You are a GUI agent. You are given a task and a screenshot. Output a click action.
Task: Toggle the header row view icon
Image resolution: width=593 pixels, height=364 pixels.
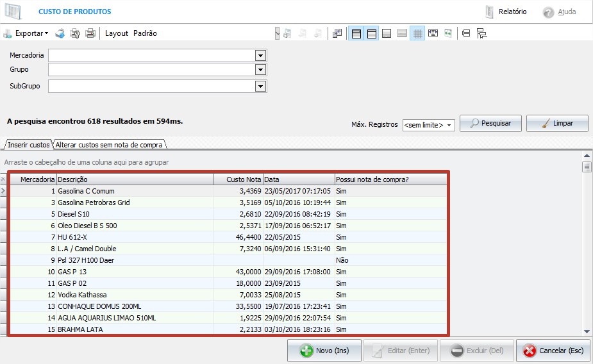(x=372, y=33)
